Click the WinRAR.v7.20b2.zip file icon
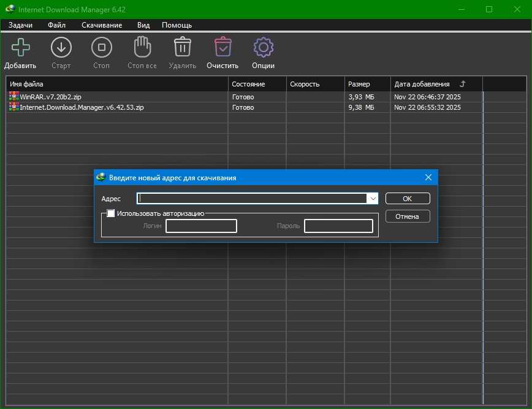Viewport: 532px width, 409px height. click(x=14, y=97)
